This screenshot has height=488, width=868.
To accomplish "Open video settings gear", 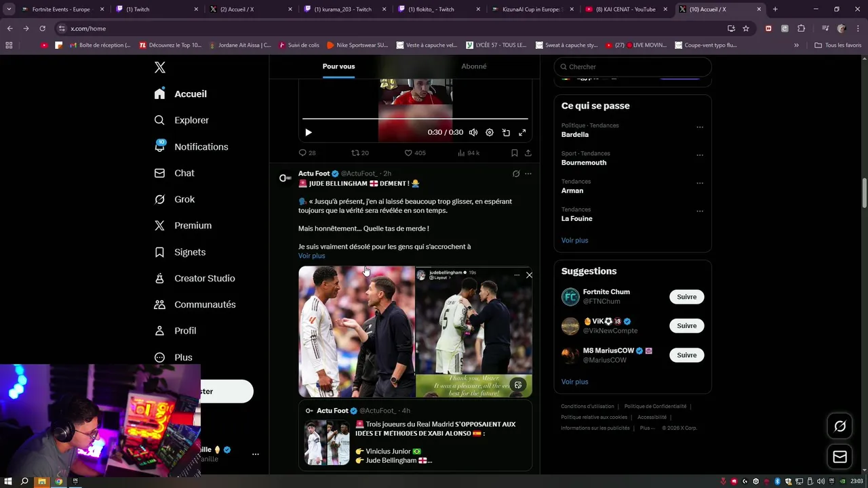I will [x=490, y=133].
